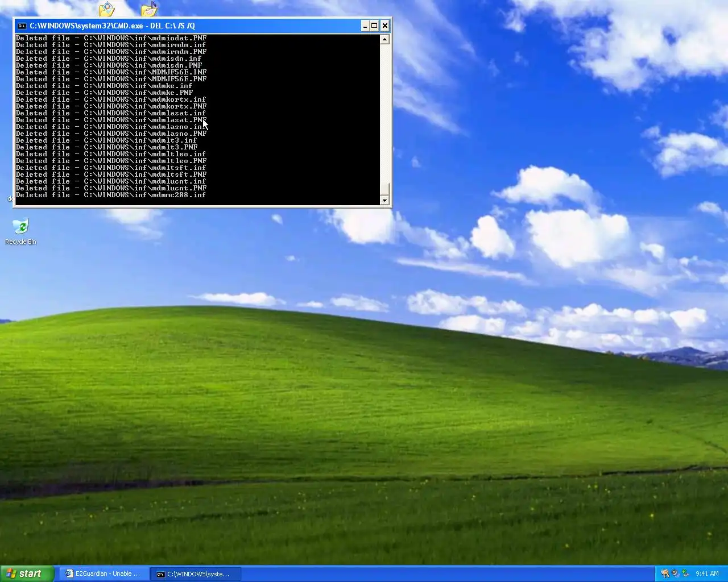728x582 pixels.
Task: Click the line ending mdmmc288.inf
Action: pyautogui.click(x=111, y=195)
